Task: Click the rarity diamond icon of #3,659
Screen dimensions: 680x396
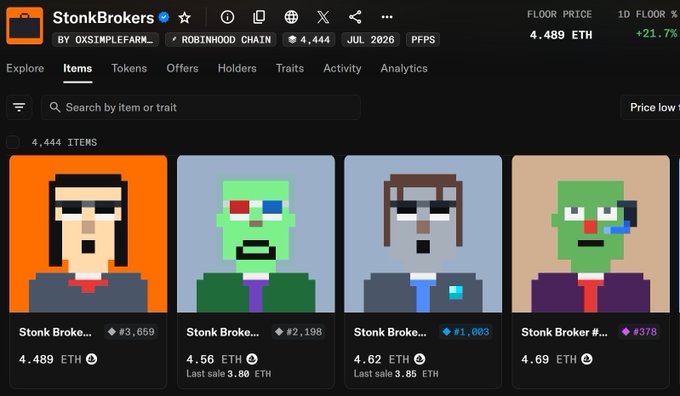Action: pyautogui.click(x=112, y=332)
